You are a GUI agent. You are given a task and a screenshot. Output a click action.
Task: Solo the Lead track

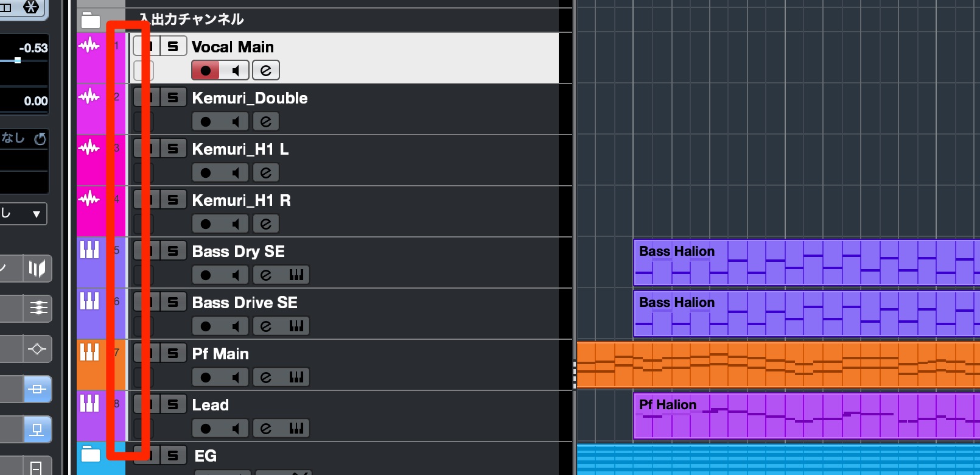(173, 404)
